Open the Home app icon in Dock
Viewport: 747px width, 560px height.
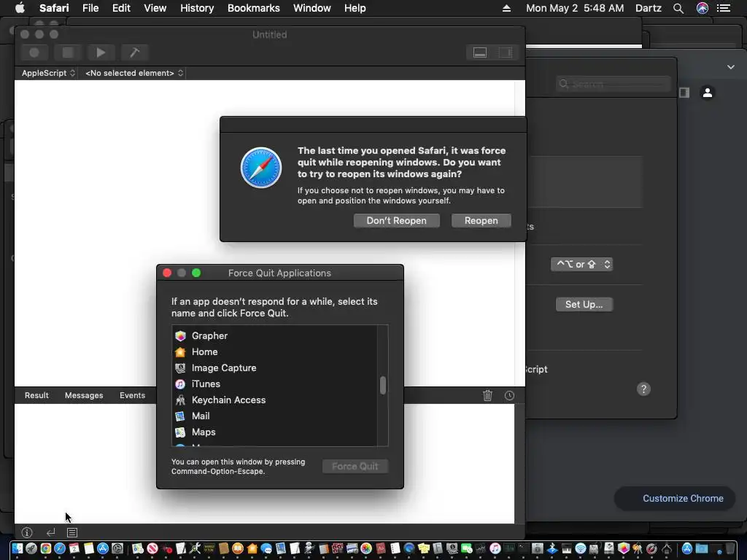point(252,548)
